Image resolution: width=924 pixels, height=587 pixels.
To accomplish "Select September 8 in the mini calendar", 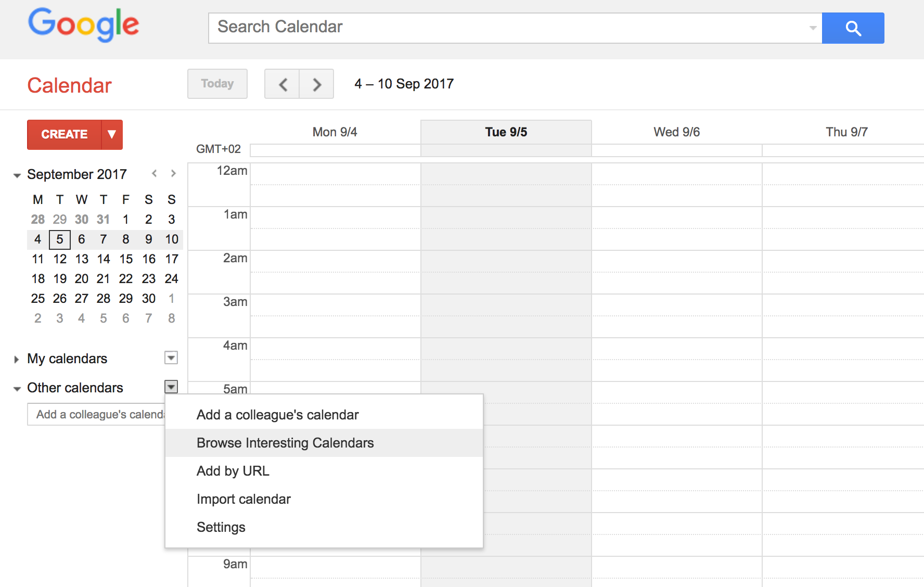I will 125,239.
